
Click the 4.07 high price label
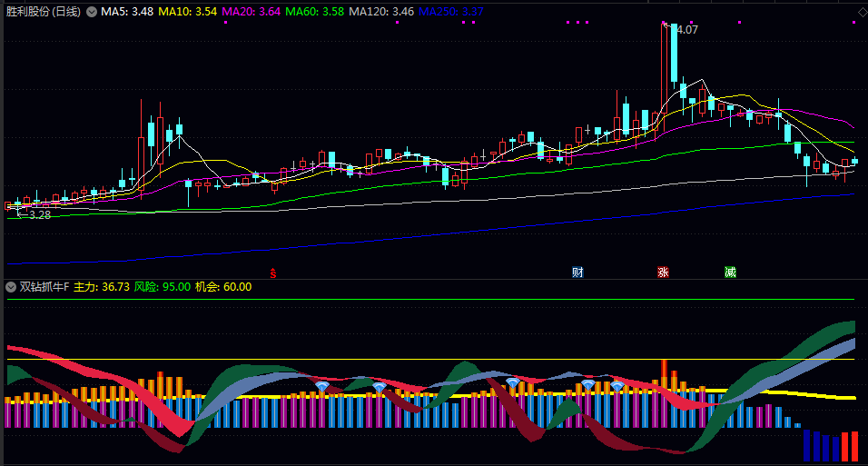pyautogui.click(x=687, y=30)
